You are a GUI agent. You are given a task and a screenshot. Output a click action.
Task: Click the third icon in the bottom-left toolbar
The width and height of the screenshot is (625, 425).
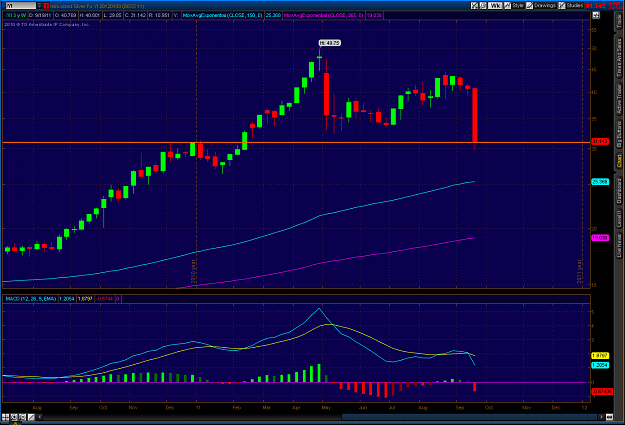tap(22, 417)
